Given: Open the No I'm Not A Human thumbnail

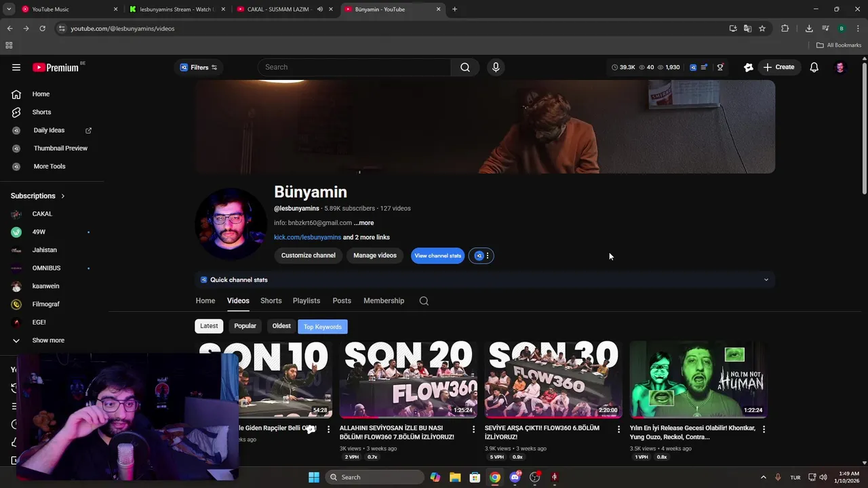Looking at the screenshot, I should pos(698,380).
